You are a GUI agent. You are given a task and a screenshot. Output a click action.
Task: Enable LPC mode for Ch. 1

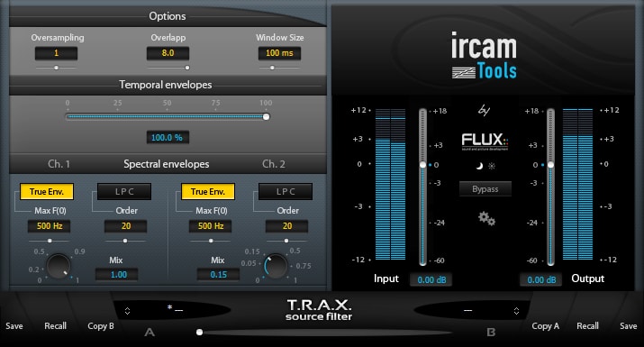124,192
